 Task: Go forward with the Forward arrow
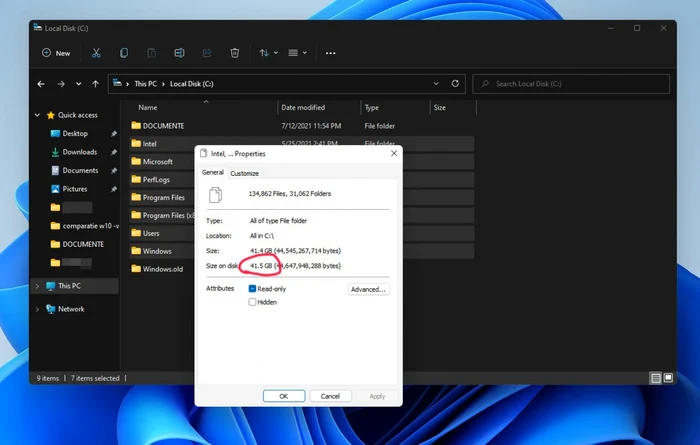point(61,84)
